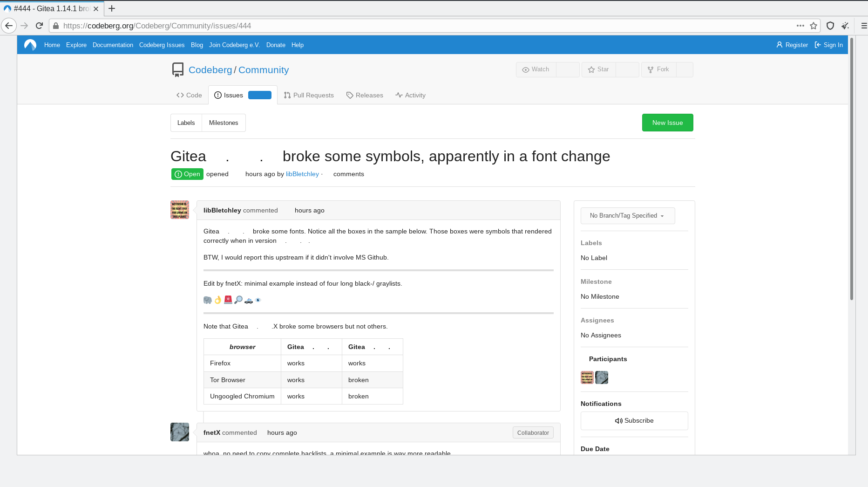Click libBletchley's avatar on first comment

(180, 210)
